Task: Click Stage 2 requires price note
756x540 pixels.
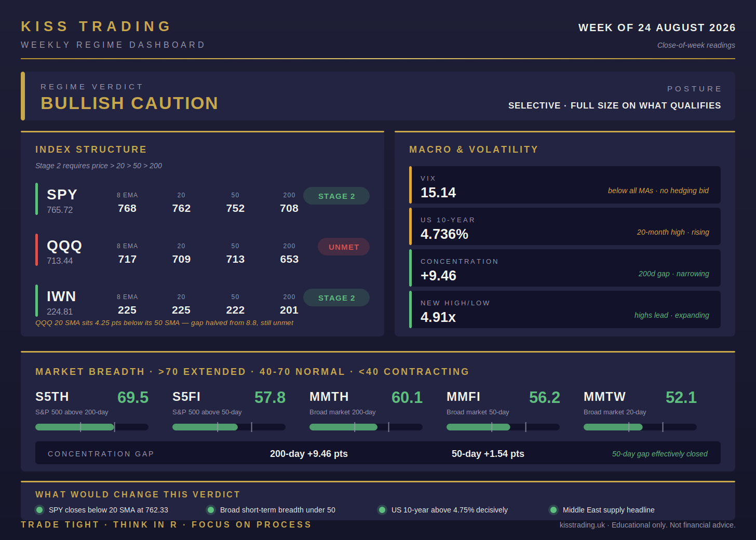Action: coord(99,166)
